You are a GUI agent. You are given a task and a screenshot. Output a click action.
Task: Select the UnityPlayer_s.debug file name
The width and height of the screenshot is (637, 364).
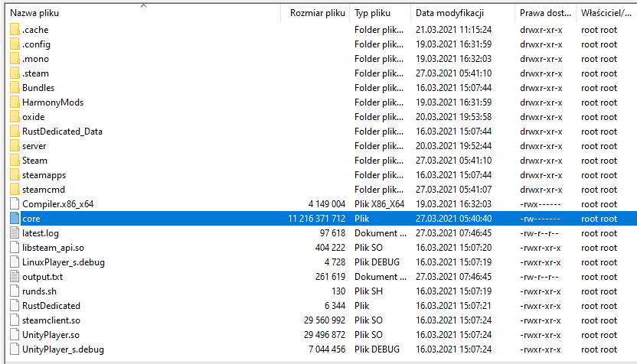[63, 349]
